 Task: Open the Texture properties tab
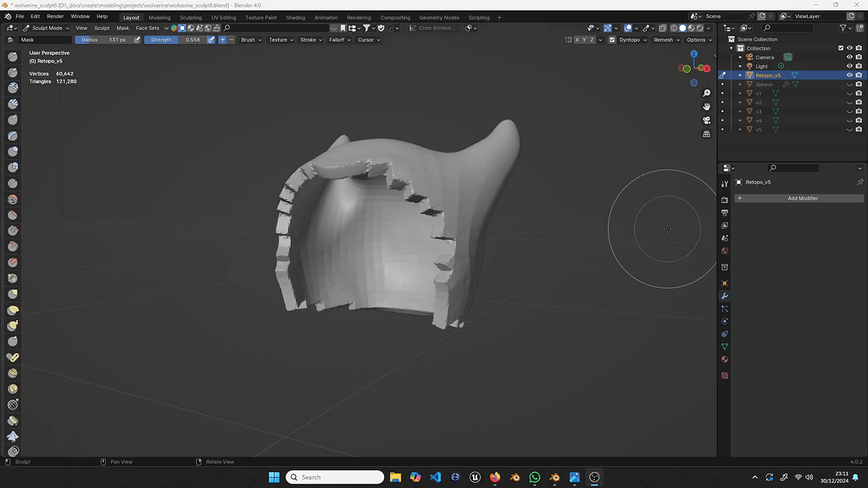725,375
